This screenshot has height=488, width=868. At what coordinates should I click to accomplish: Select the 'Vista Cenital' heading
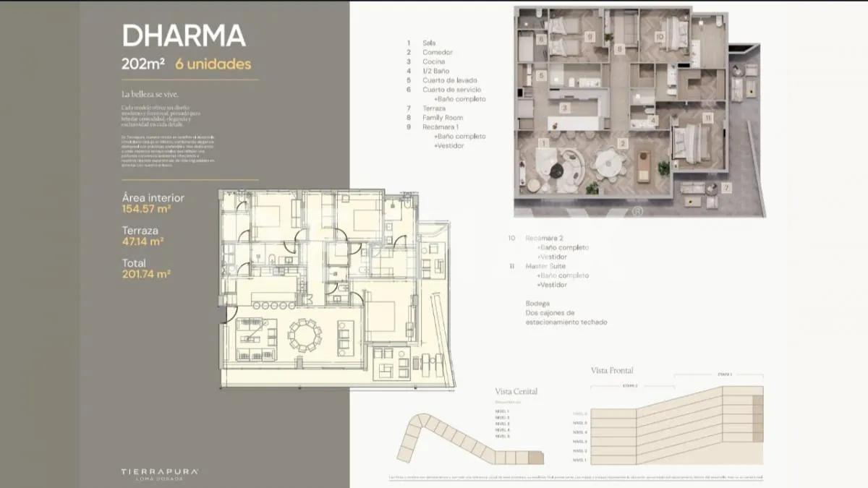(x=516, y=391)
